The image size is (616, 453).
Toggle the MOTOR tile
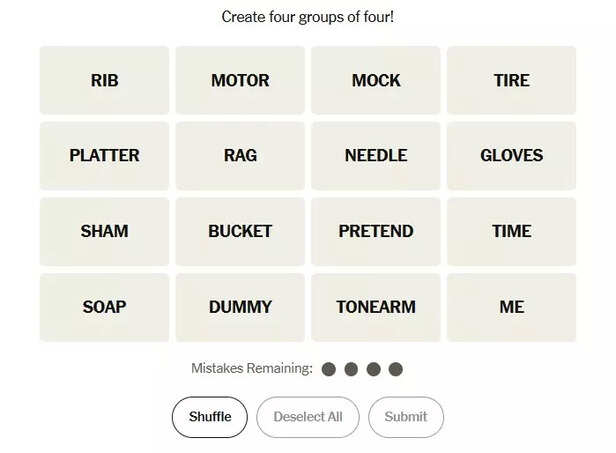pos(240,80)
